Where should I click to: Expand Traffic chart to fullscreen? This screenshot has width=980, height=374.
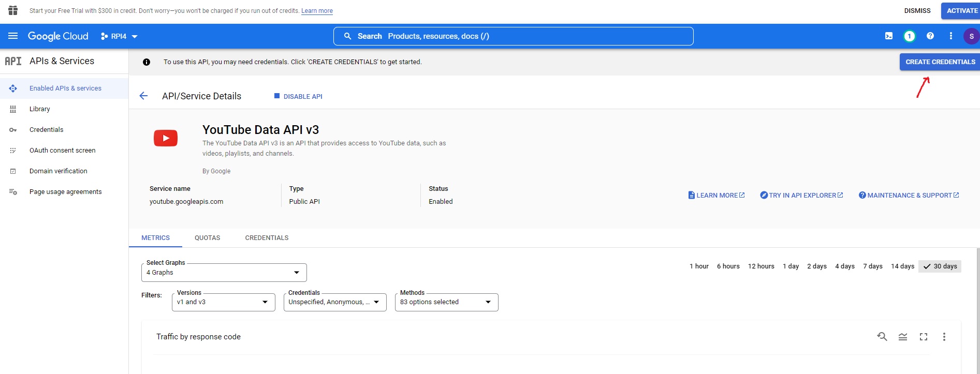click(x=924, y=337)
